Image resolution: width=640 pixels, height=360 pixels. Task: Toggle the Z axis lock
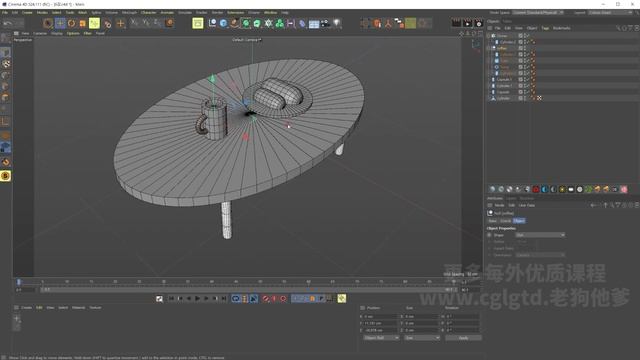[158, 23]
